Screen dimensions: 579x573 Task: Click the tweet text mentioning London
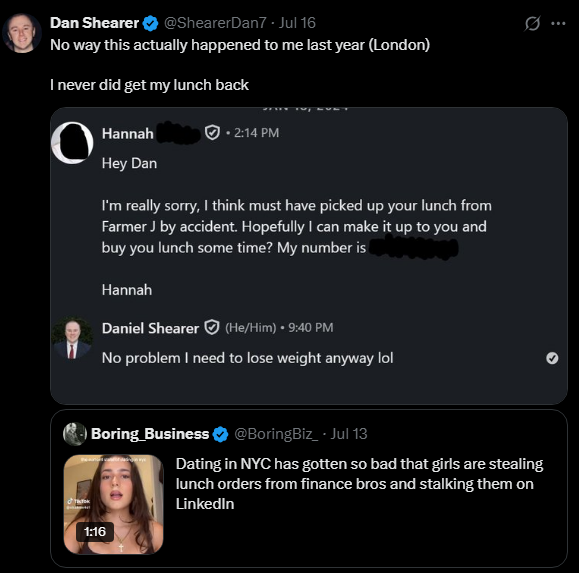point(240,45)
